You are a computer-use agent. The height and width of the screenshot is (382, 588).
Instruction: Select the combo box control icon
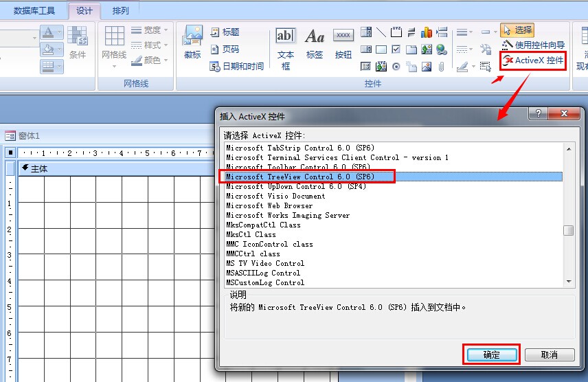(x=366, y=32)
